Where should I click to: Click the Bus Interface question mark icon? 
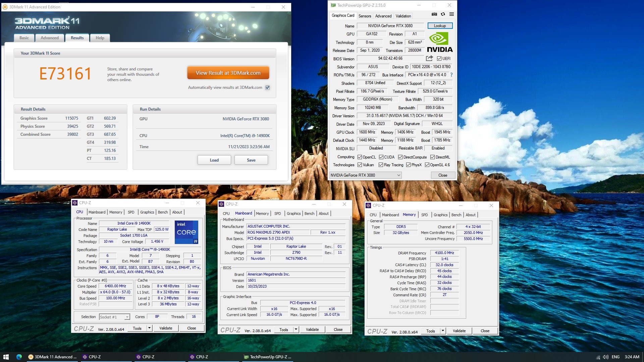(451, 75)
